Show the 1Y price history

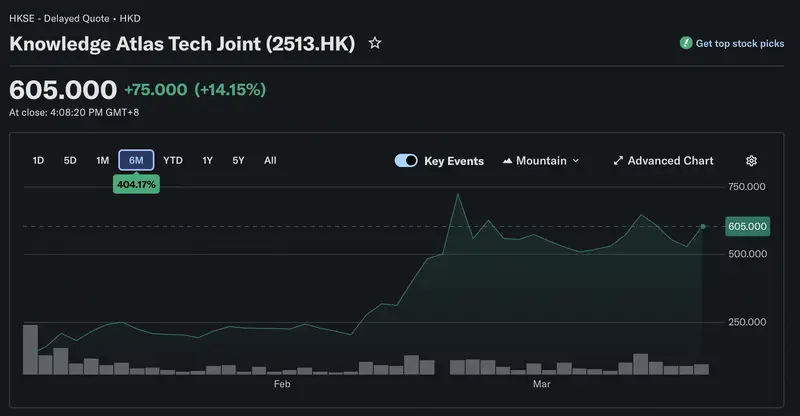pyautogui.click(x=207, y=160)
